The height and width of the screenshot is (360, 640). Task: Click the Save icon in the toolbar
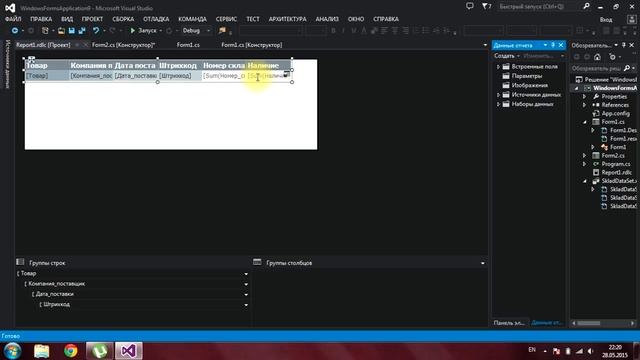71,31
